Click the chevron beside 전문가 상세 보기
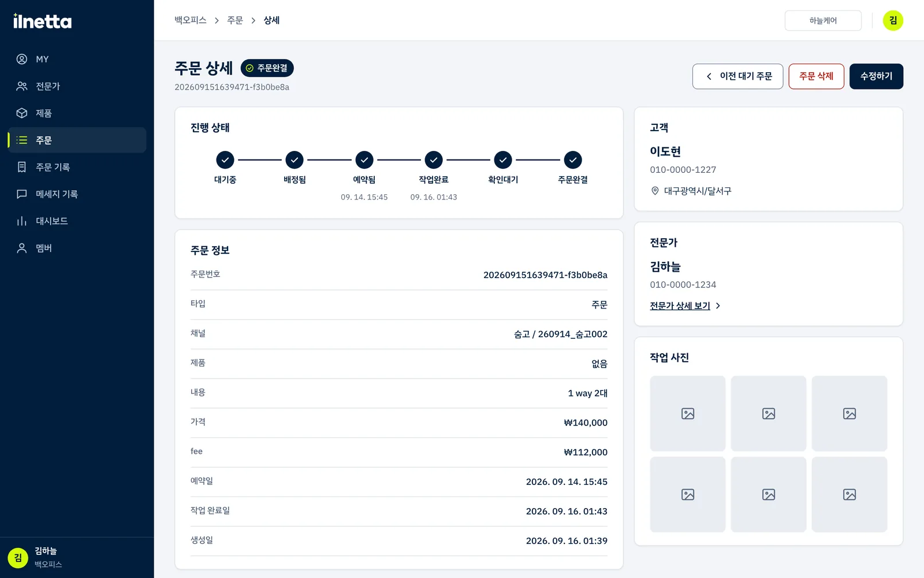The image size is (924, 578). (x=718, y=306)
